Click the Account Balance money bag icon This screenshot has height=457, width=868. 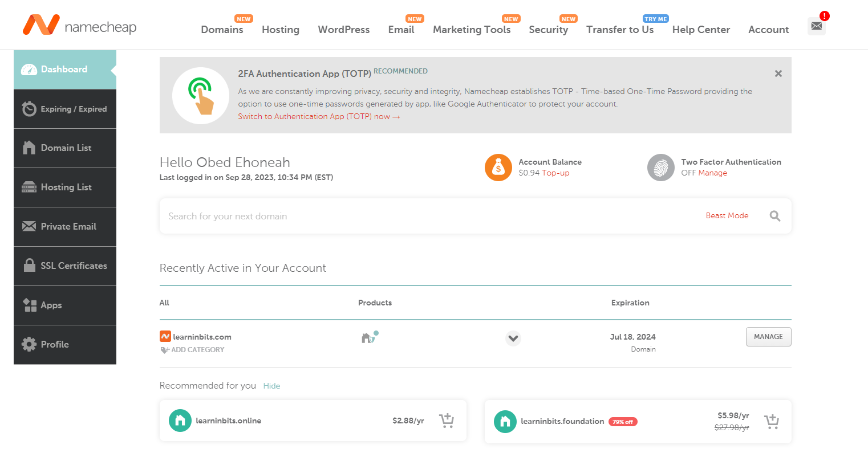[x=498, y=168]
